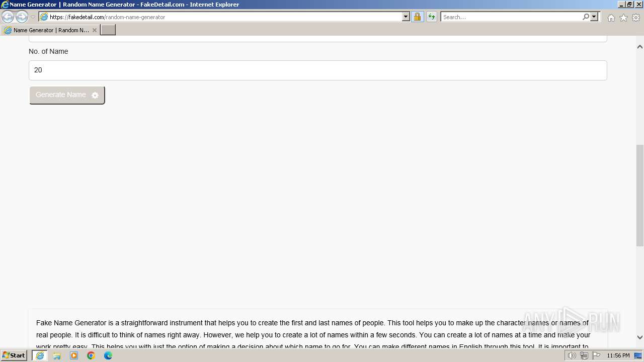
Task: Click the page scrollbar up arrow
Action: 640,47
